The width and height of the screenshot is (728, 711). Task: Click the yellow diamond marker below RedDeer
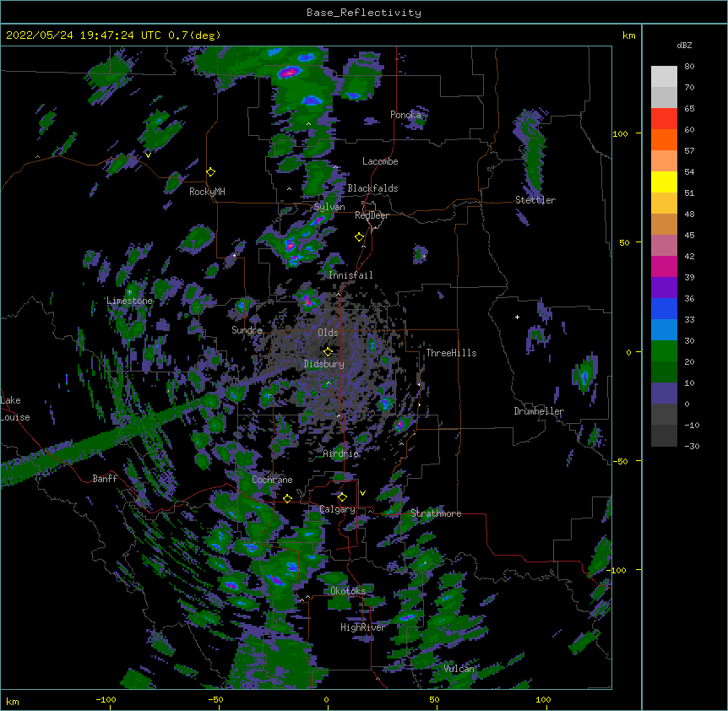[360, 237]
